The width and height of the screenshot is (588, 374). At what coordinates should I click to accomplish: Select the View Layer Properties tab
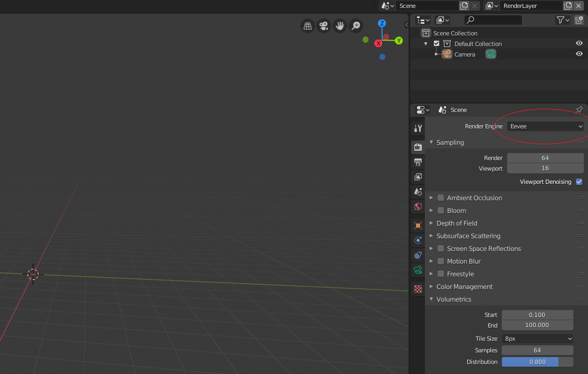click(418, 177)
